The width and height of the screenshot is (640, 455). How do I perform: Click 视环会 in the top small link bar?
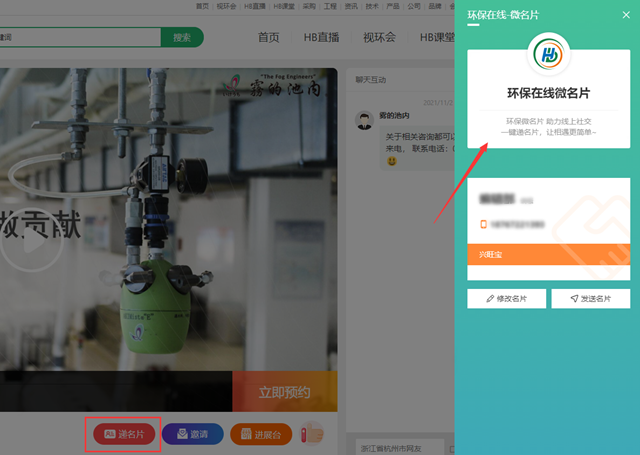tap(226, 6)
